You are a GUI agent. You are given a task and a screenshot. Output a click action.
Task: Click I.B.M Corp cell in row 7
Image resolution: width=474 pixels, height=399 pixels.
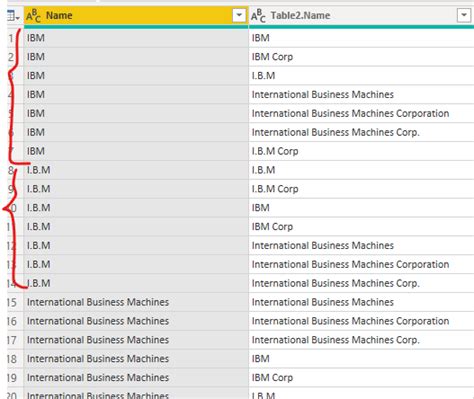click(x=361, y=151)
